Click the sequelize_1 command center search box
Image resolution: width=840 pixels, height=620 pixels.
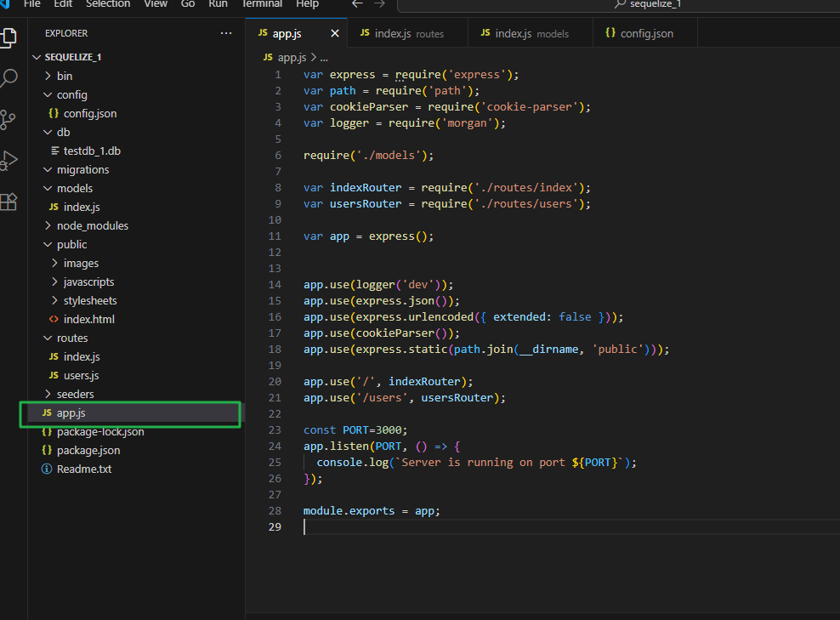click(x=619, y=4)
